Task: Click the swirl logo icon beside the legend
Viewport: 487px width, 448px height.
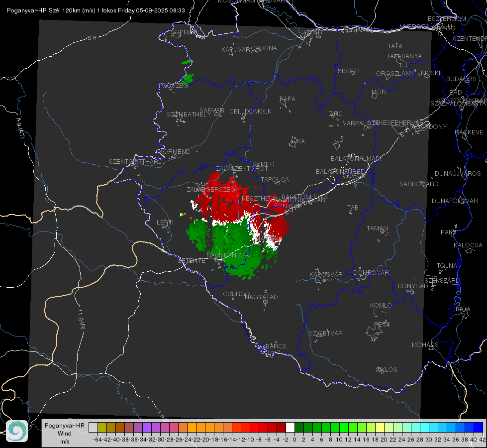Action: (17, 431)
